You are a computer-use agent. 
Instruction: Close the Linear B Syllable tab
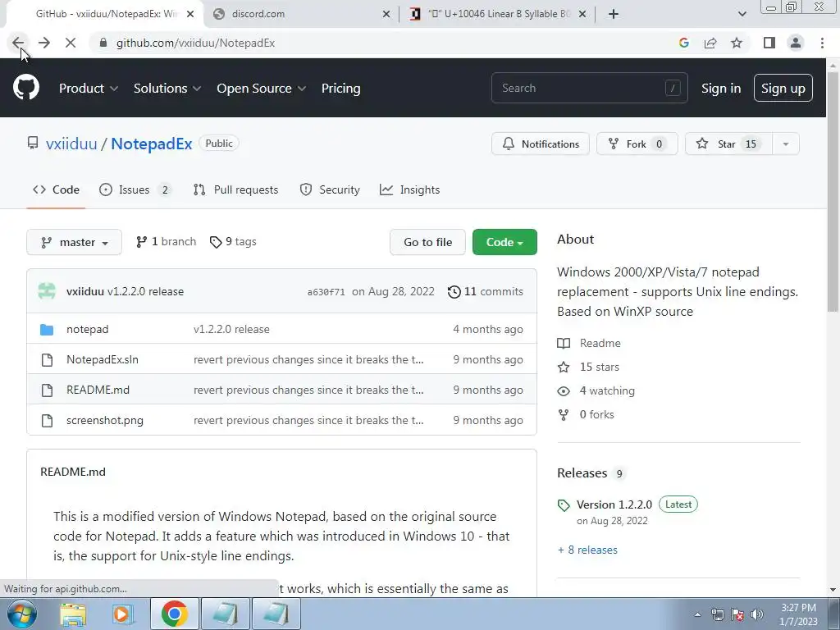(x=582, y=14)
